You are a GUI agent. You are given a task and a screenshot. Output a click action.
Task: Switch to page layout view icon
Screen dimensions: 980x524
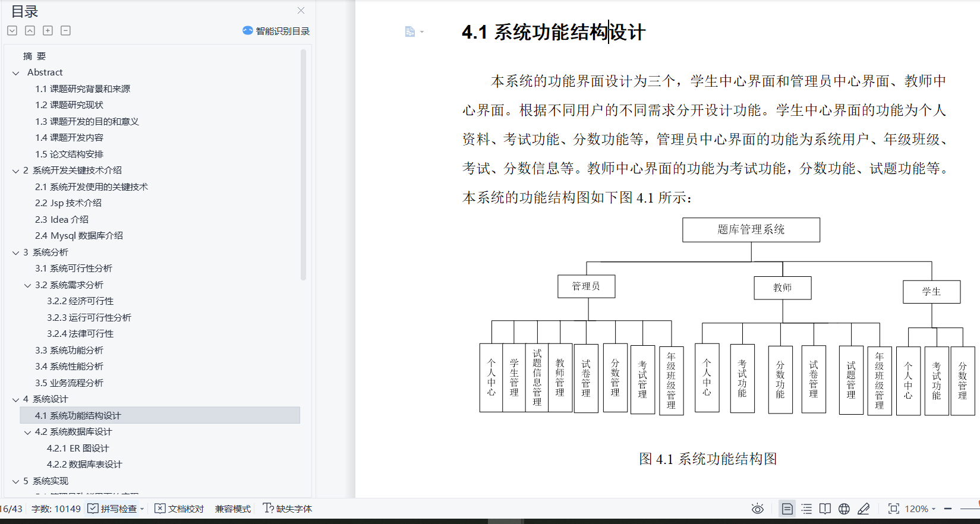point(787,509)
